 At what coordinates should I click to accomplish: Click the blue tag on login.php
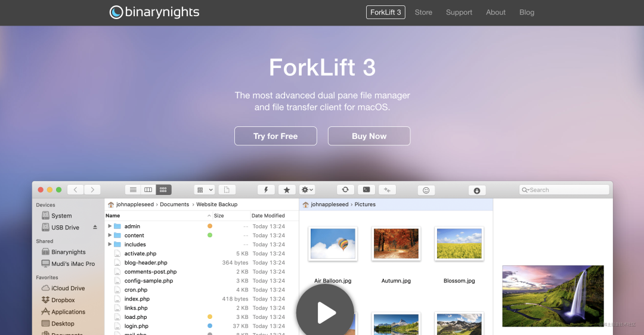click(210, 326)
